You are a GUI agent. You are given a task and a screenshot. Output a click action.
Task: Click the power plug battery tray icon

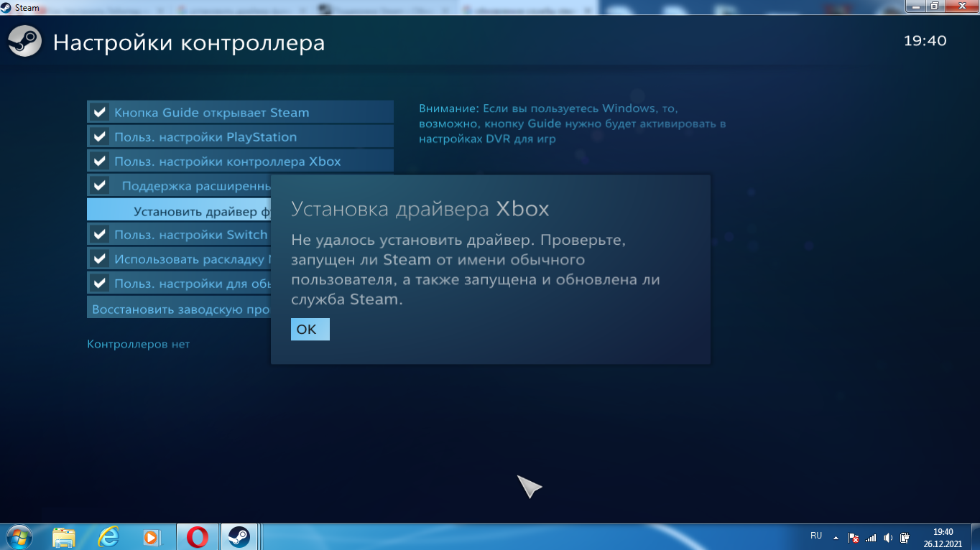tap(905, 537)
